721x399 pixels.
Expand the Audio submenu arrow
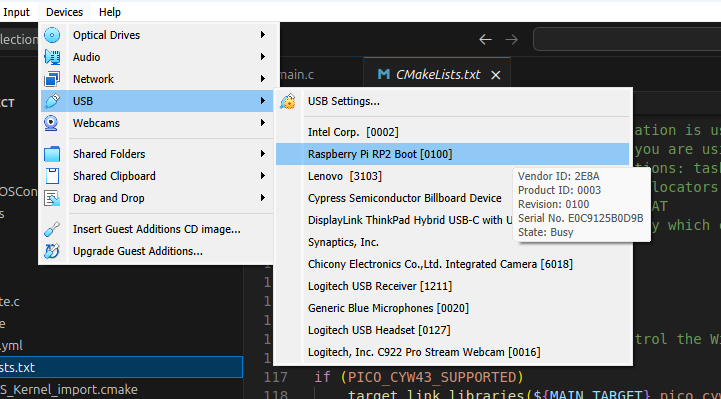263,57
